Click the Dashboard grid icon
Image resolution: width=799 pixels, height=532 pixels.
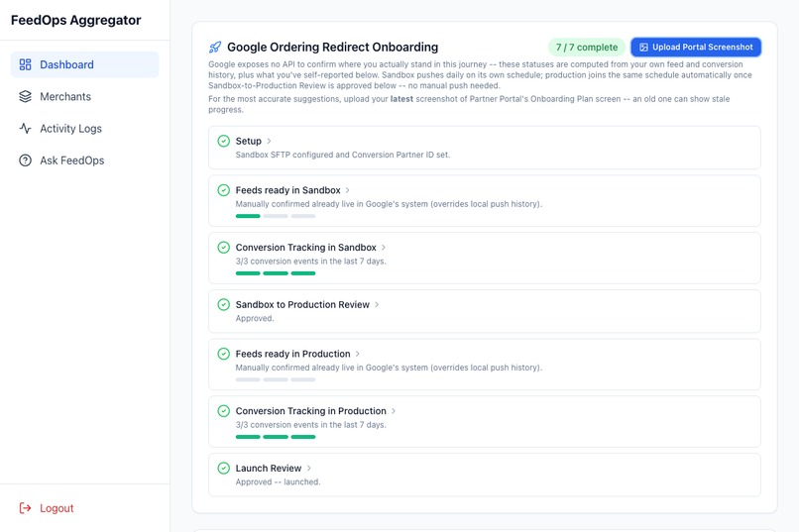tap(25, 64)
